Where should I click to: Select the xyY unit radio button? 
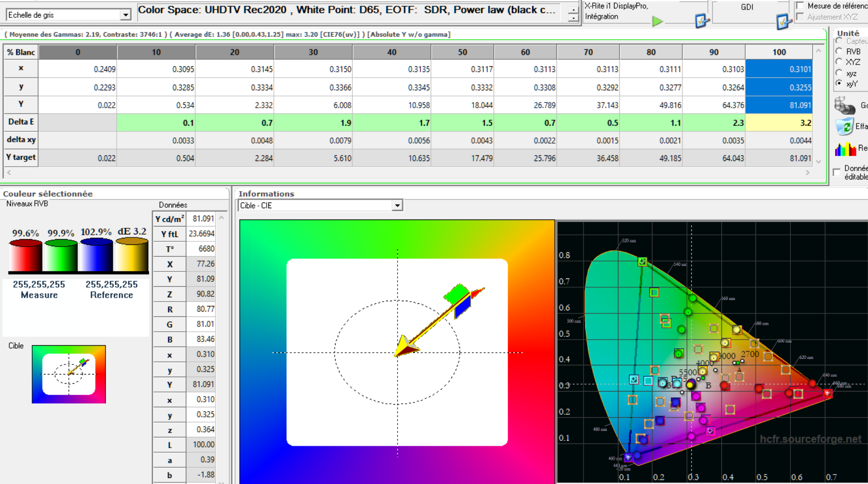(839, 83)
